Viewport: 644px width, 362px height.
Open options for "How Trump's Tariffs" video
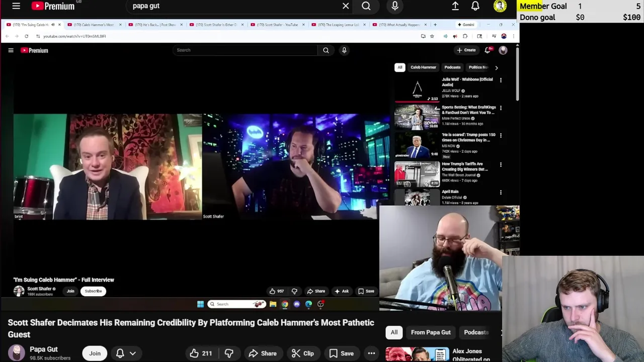(x=501, y=164)
